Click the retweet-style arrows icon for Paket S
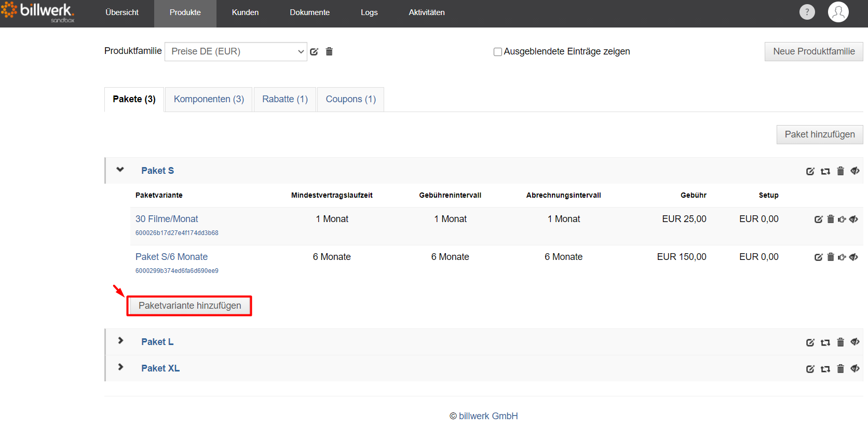This screenshot has width=868, height=427. (825, 171)
